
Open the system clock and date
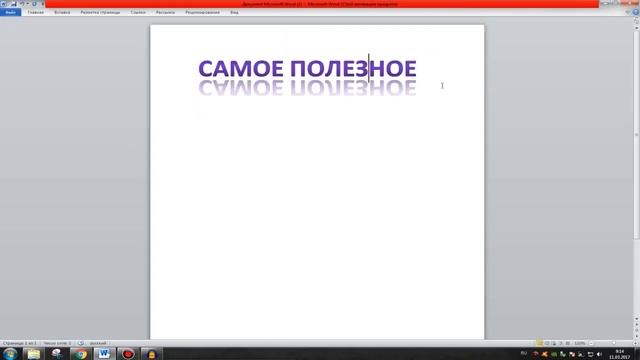[x=620, y=354]
